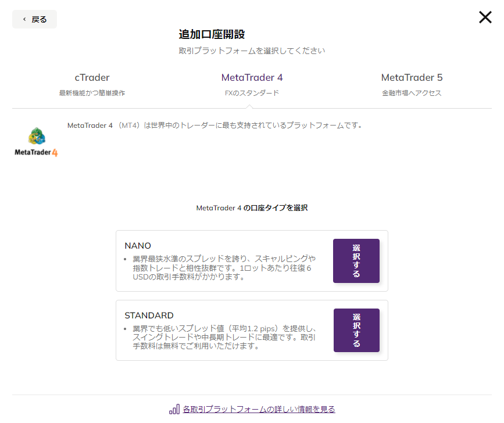Click the NANO account type heading
The height and width of the screenshot is (423, 504).
[138, 246]
